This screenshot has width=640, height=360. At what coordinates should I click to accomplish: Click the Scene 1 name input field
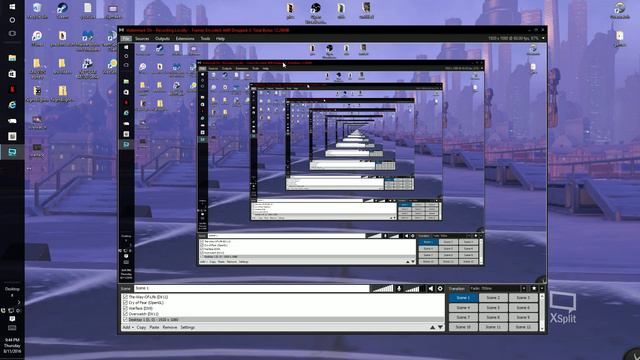coord(251,289)
